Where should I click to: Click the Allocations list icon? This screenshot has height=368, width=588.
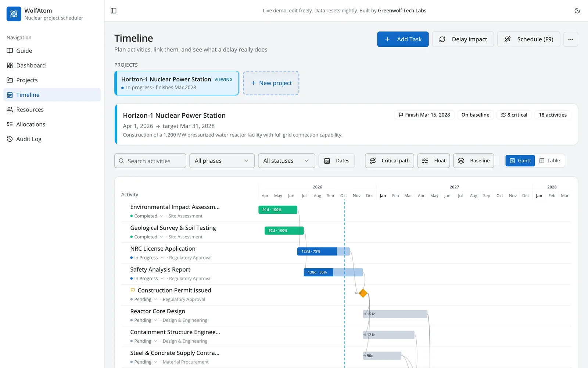tap(10, 124)
